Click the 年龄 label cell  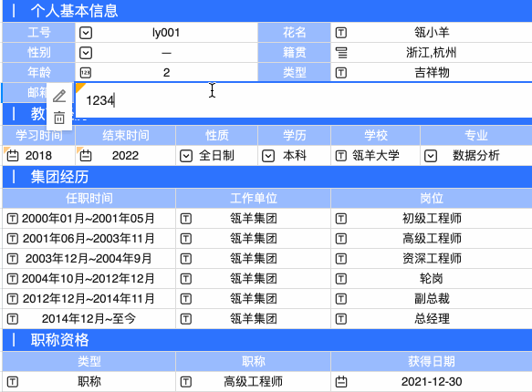click(x=38, y=73)
